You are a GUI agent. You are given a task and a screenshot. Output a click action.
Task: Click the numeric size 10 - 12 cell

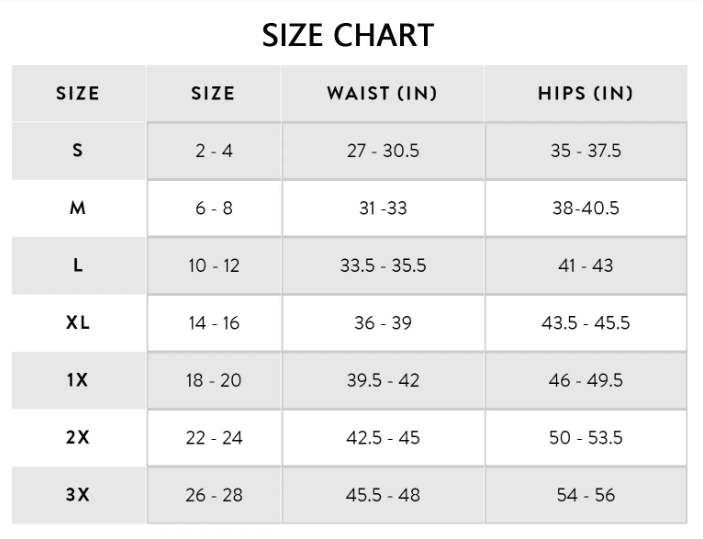pos(213,266)
